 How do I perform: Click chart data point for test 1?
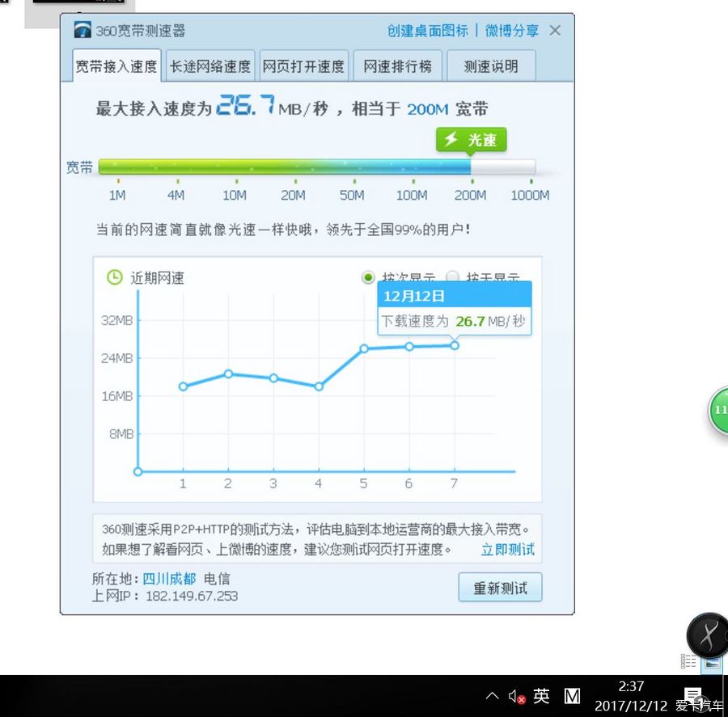pyautogui.click(x=183, y=386)
